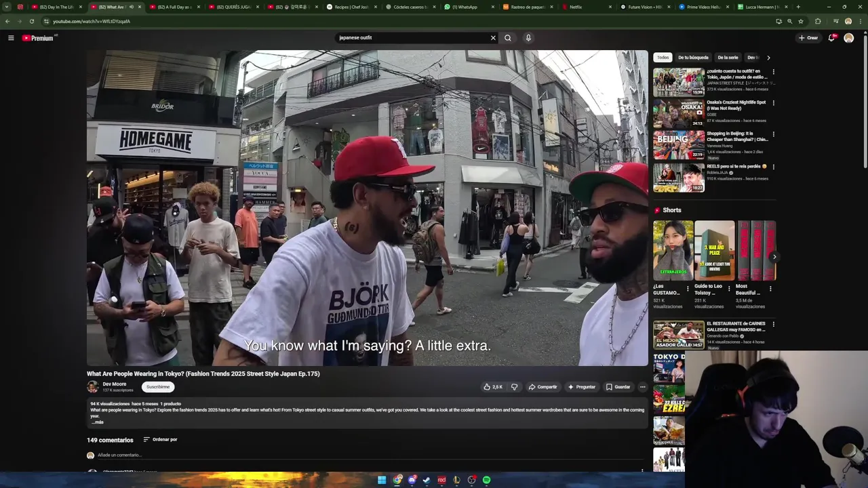Screen dimensions: 868x488
Task: Open the red app in the taskbar
Action: click(441, 480)
